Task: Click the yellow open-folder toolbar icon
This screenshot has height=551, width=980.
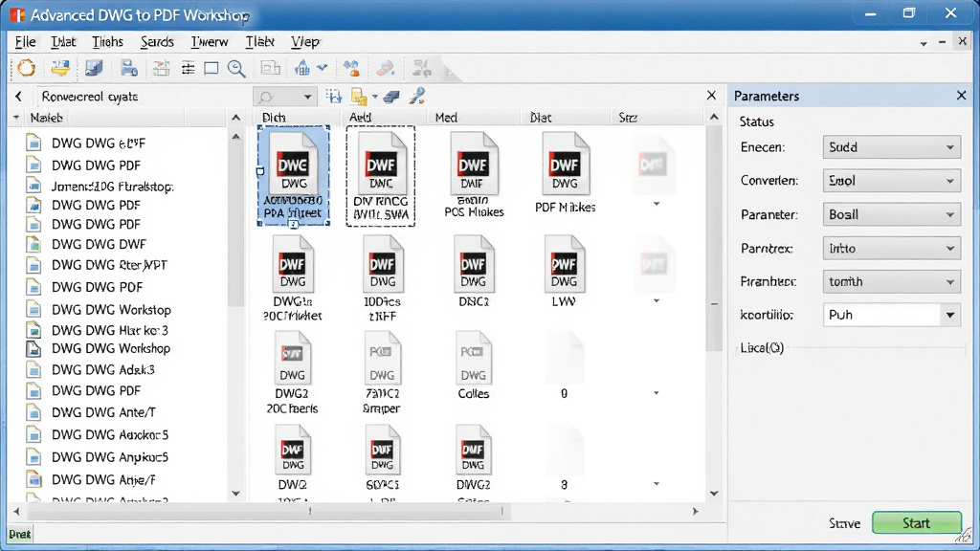Action: 60,68
